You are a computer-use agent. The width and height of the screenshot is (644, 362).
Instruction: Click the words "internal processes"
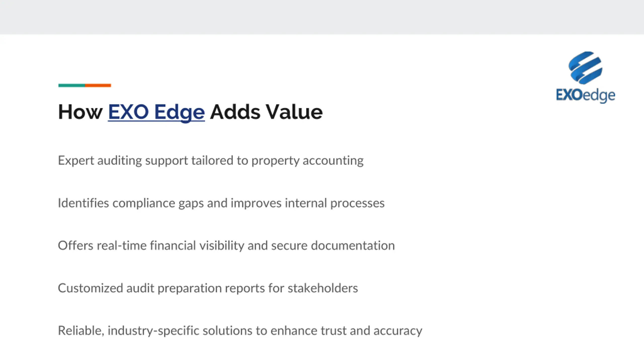tap(335, 203)
